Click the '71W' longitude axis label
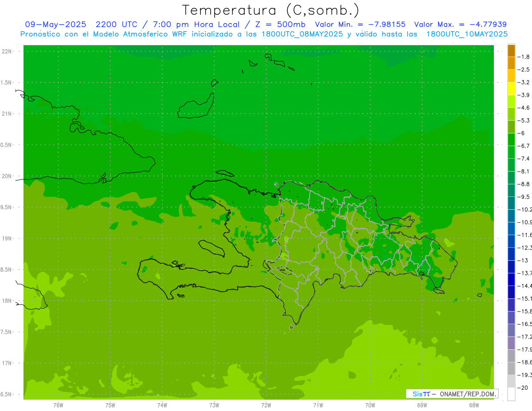 tap(318, 405)
